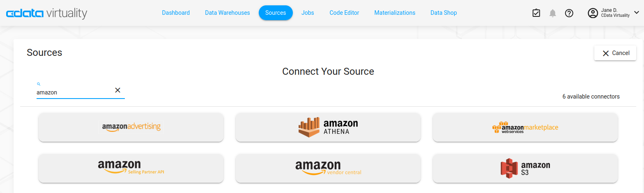Clear the amazon search text
Image resolution: width=644 pixels, height=193 pixels.
[x=117, y=90]
